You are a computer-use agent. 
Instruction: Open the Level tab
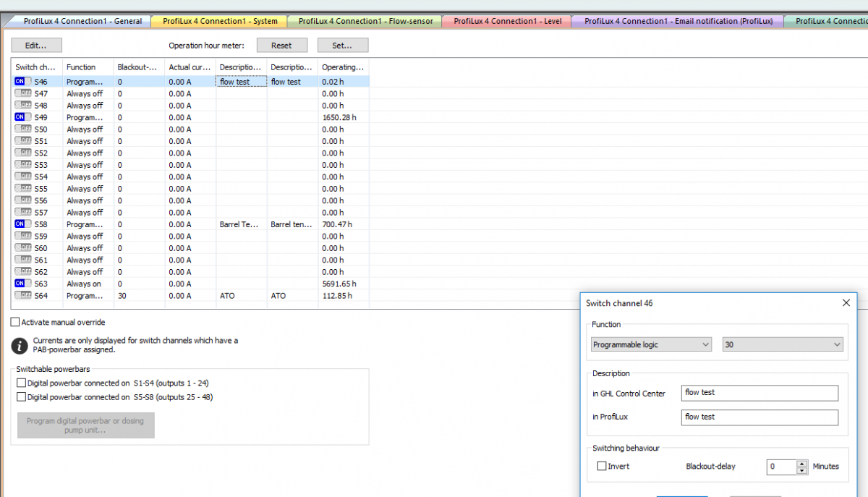pos(506,21)
